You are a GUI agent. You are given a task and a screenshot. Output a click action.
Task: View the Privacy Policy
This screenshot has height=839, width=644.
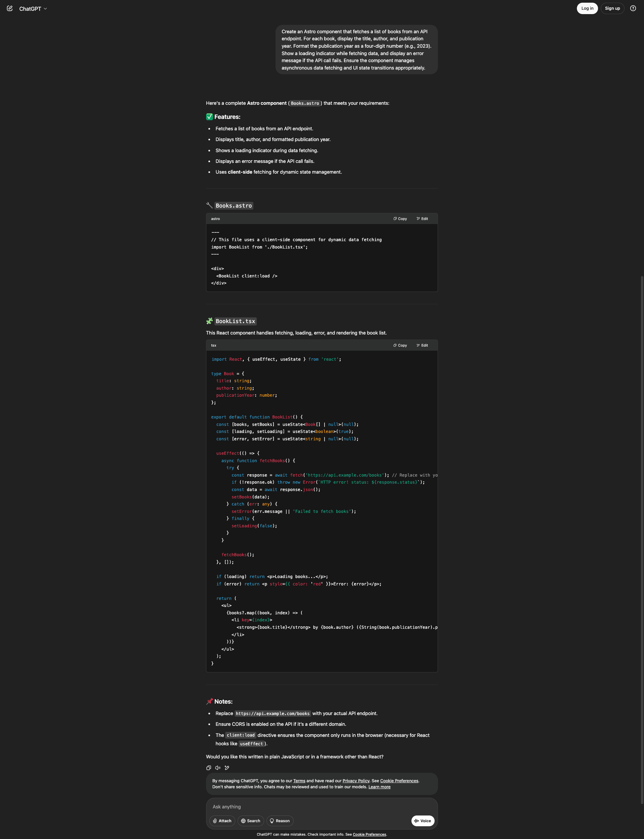click(356, 781)
